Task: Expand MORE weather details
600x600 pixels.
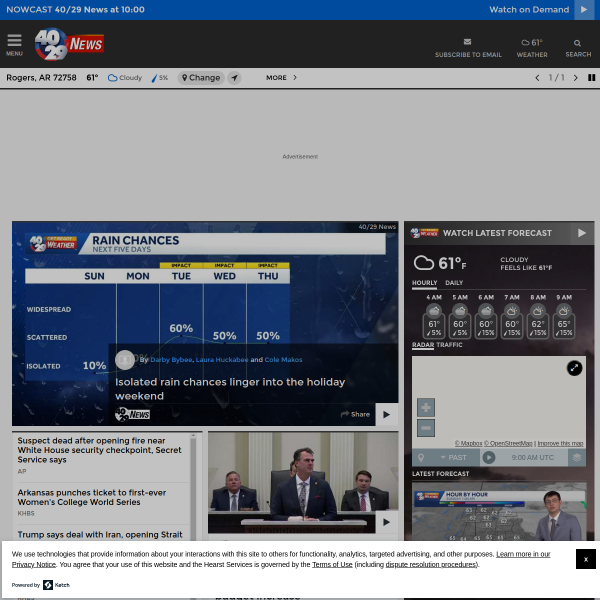Action: [281, 78]
